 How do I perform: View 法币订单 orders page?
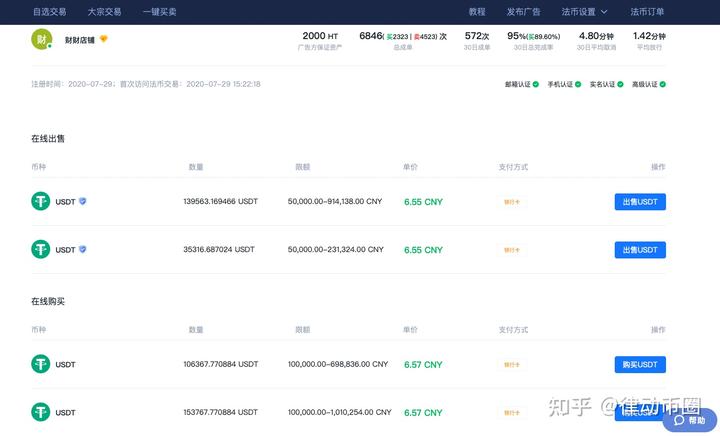647,12
